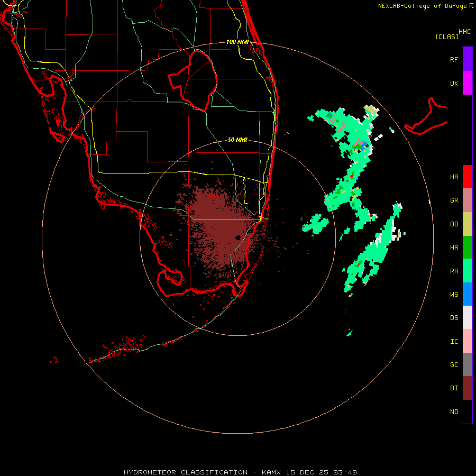
Task: Click the GC legend label
Action: [454, 364]
